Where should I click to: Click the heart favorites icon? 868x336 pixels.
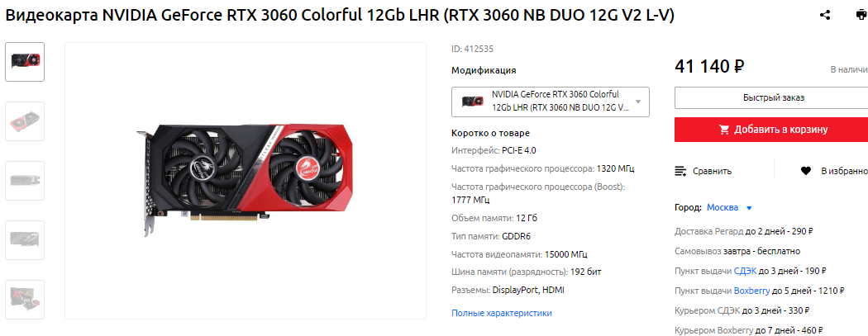[806, 172]
